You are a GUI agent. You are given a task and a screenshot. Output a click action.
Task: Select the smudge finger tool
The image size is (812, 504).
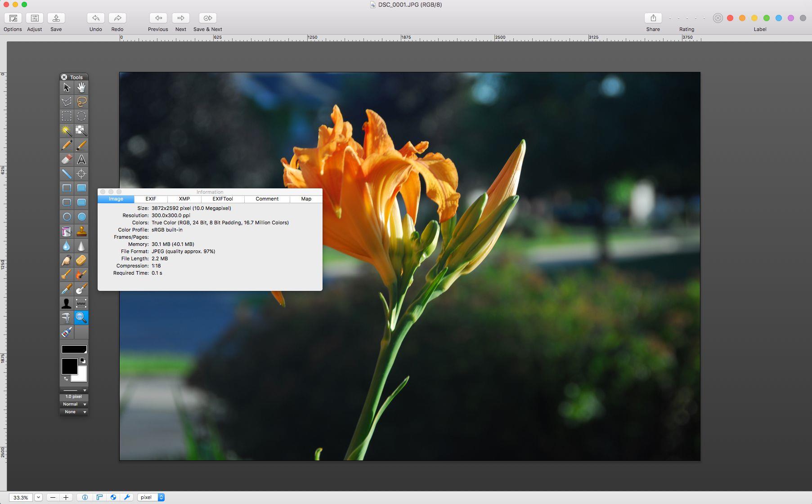point(67,260)
